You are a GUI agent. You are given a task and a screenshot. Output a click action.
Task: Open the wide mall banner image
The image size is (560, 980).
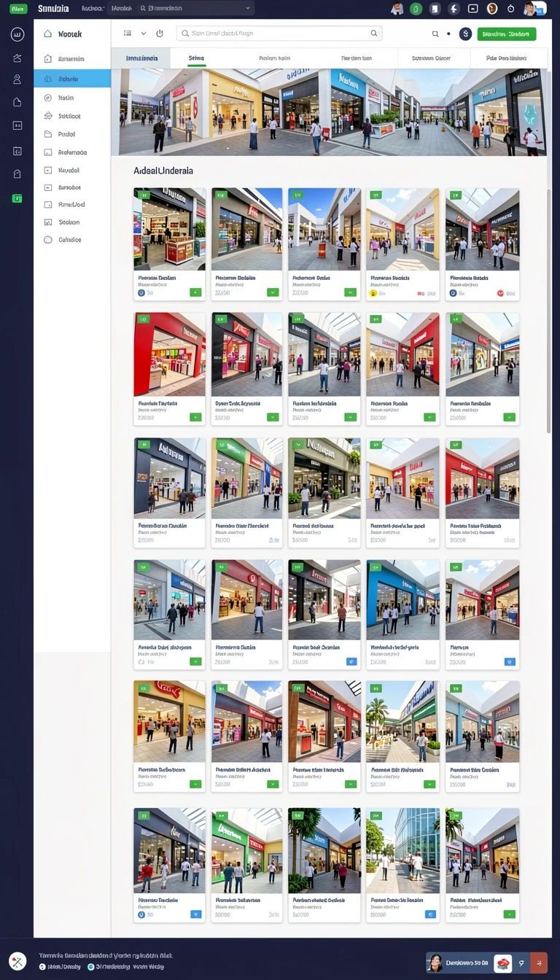pyautogui.click(x=329, y=112)
